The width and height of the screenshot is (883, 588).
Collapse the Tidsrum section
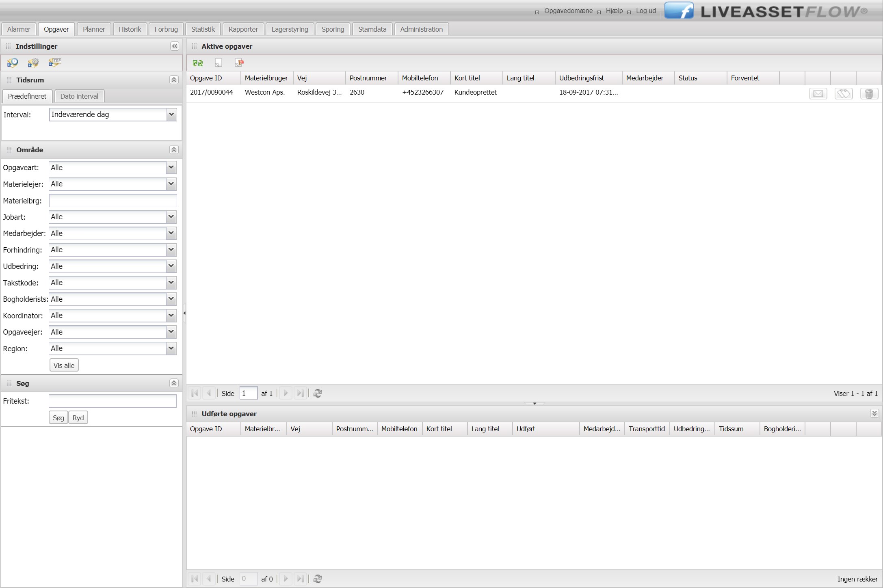click(x=174, y=80)
